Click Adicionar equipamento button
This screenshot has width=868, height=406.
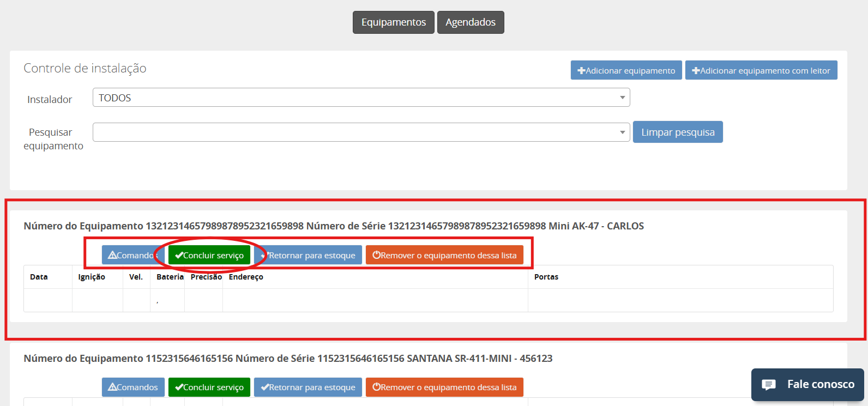click(x=626, y=70)
